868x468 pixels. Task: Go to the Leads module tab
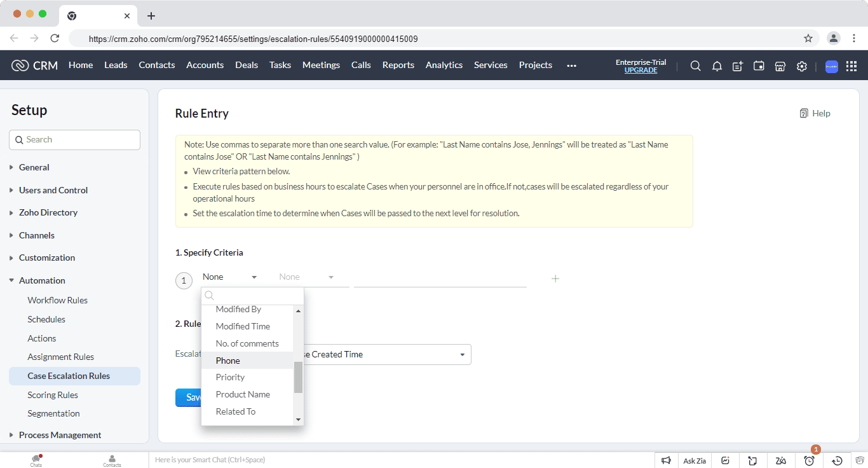116,65
